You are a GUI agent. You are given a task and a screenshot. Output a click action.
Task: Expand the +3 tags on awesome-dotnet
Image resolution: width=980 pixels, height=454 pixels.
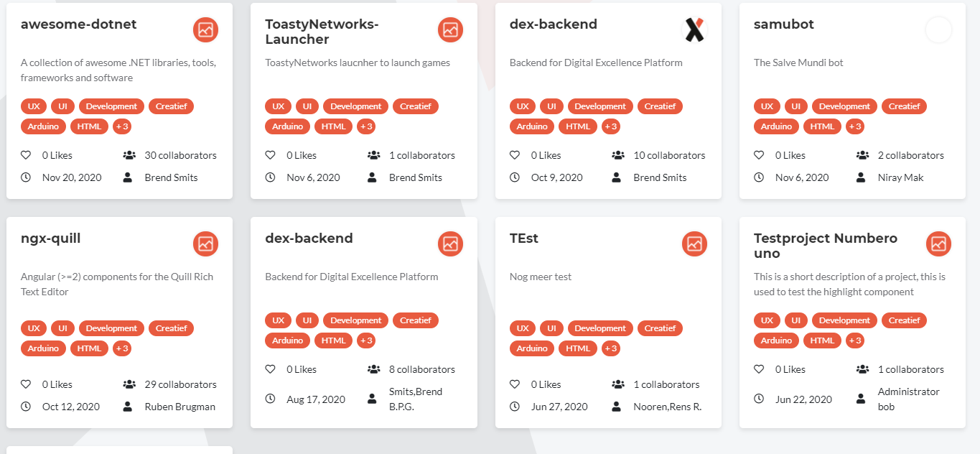pos(121,126)
